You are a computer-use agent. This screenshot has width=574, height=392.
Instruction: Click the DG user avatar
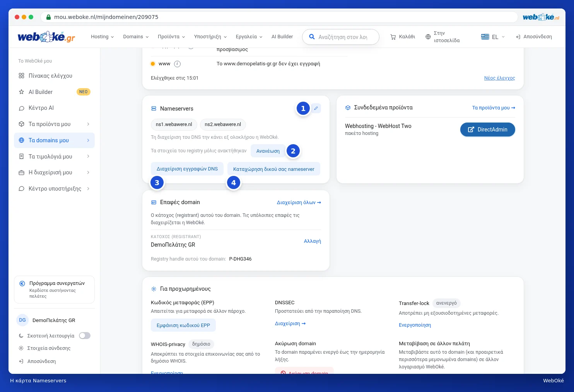22,320
